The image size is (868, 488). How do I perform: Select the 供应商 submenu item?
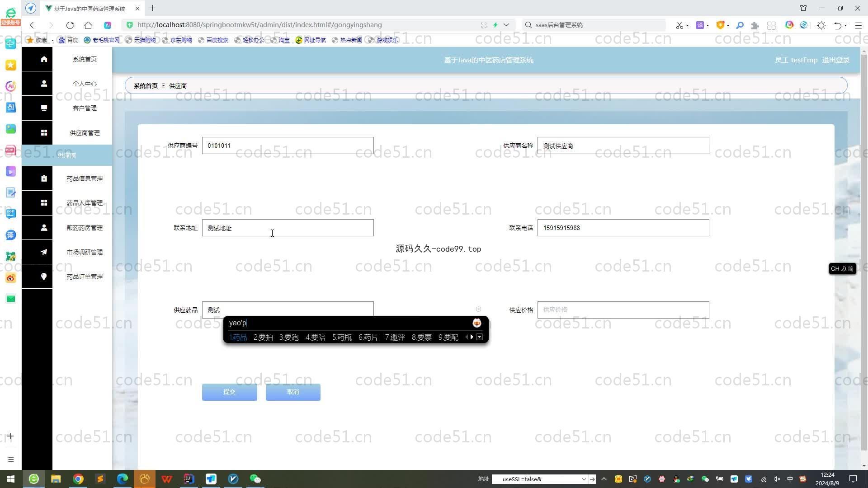(x=67, y=155)
